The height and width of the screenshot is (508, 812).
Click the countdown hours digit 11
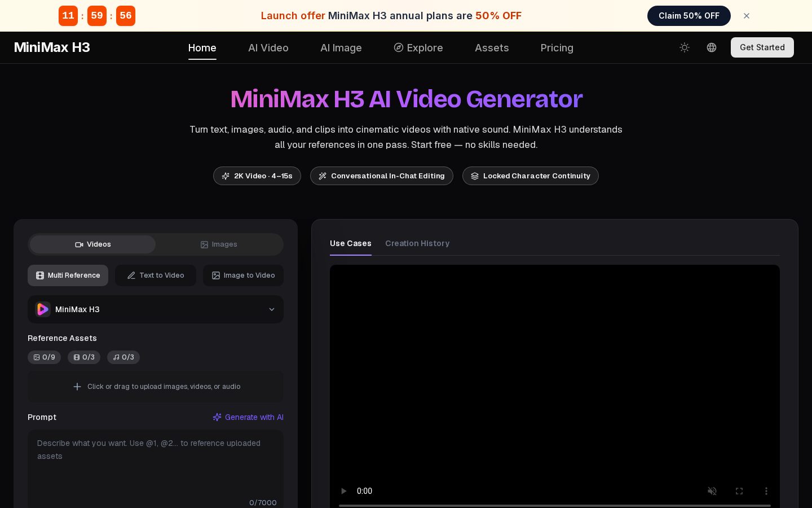point(68,16)
